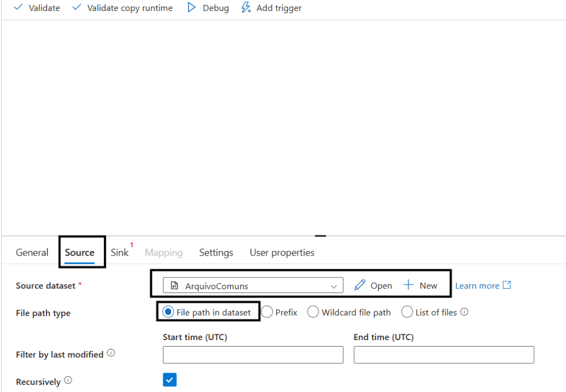Click info icon next to Recursively
Image resolution: width=566 pixels, height=392 pixels.
[x=68, y=380]
